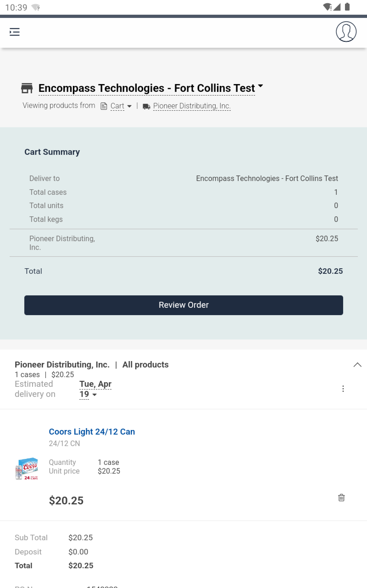Click the Review Order button
This screenshot has height=588, width=367.
click(x=183, y=305)
